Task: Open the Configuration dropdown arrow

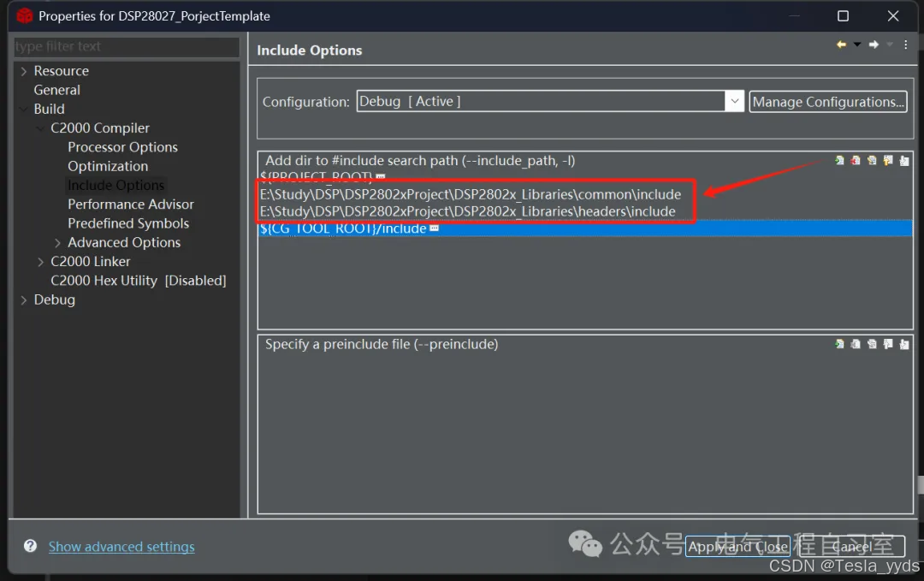Action: (x=734, y=101)
